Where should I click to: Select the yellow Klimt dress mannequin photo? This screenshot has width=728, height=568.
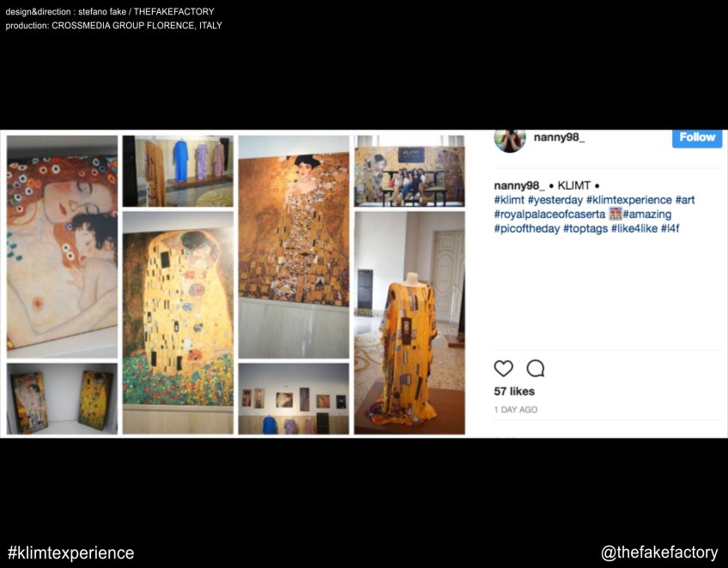[x=409, y=323]
